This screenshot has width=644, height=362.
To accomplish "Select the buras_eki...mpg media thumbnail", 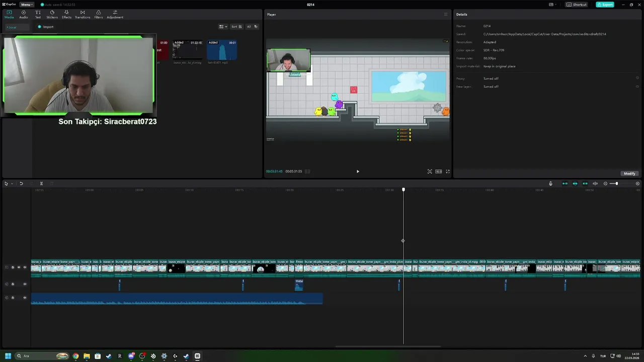I will coord(188,50).
